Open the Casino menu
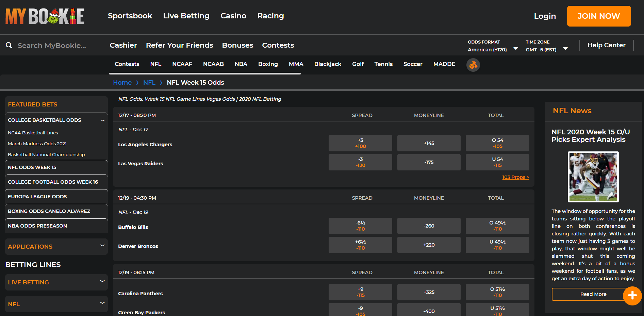This screenshot has width=644, height=316. (233, 16)
